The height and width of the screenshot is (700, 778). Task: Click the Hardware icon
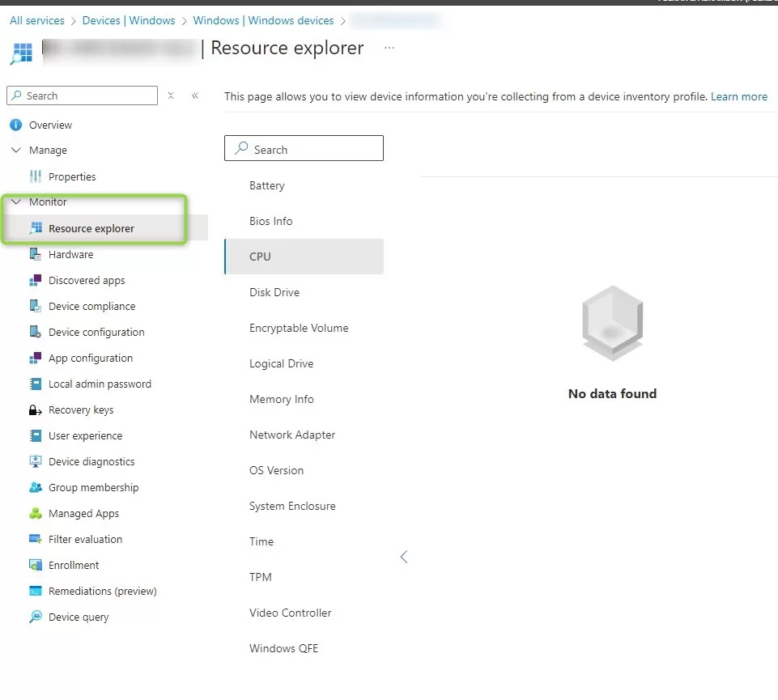pyautogui.click(x=36, y=254)
